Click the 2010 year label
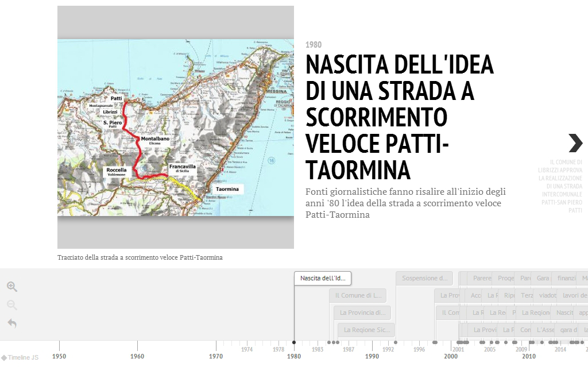Image resolution: width=588 pixels, height=374 pixels. pyautogui.click(x=529, y=356)
